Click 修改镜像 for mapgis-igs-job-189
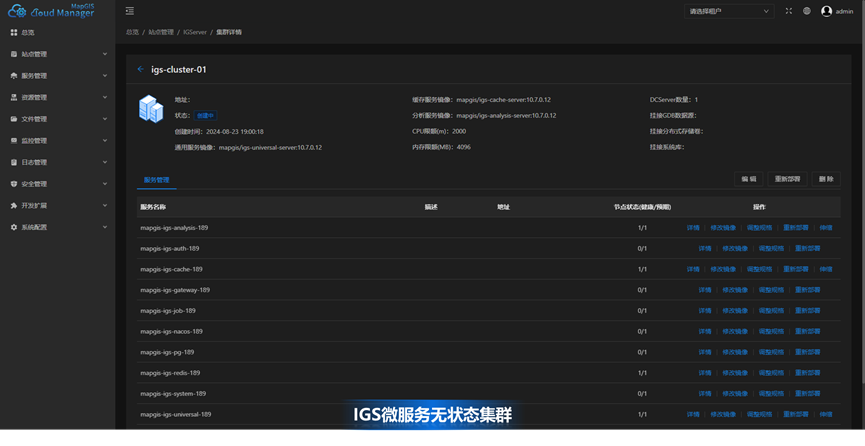The height and width of the screenshot is (446, 865). click(735, 311)
